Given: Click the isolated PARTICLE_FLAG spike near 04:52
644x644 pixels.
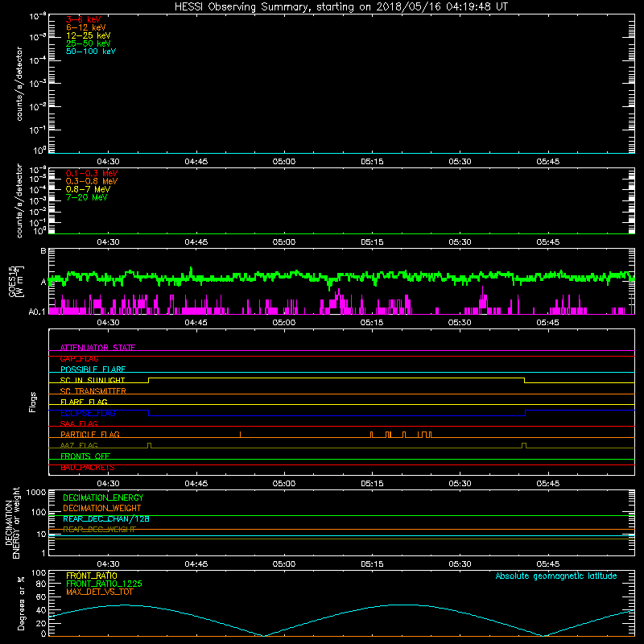Looking at the screenshot, I should click(x=240, y=434).
